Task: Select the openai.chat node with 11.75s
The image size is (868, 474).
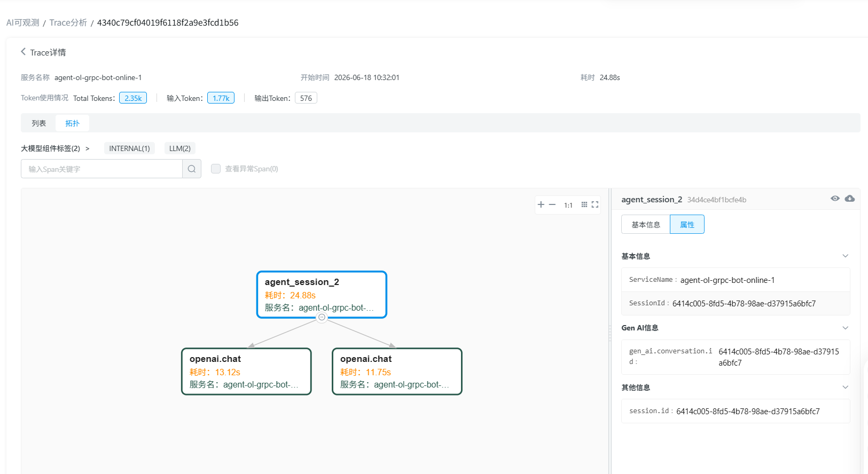Action: (397, 372)
